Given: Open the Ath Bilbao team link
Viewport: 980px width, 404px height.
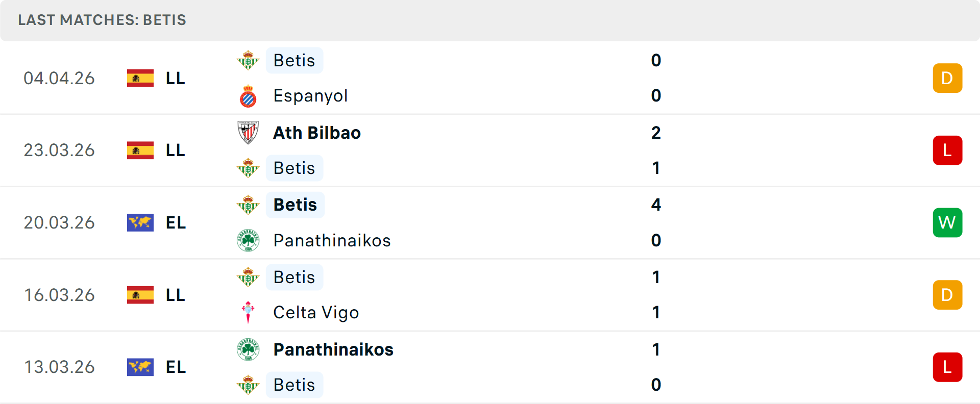Looking at the screenshot, I should (x=317, y=133).
